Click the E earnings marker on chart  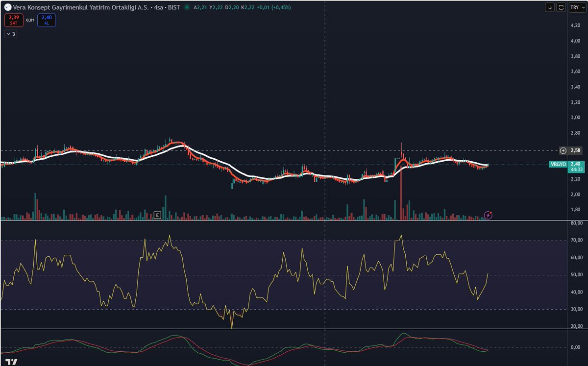tap(157, 215)
